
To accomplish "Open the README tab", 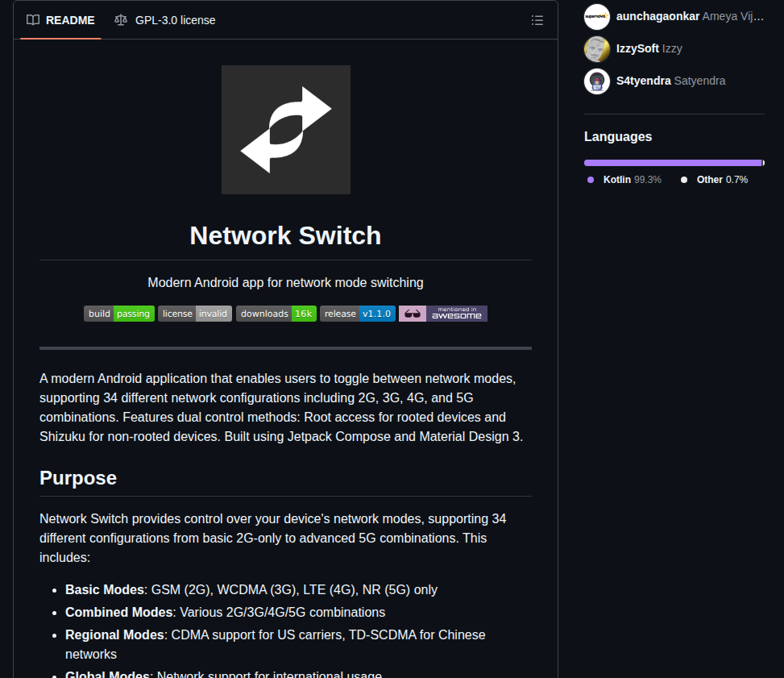I will (60, 20).
